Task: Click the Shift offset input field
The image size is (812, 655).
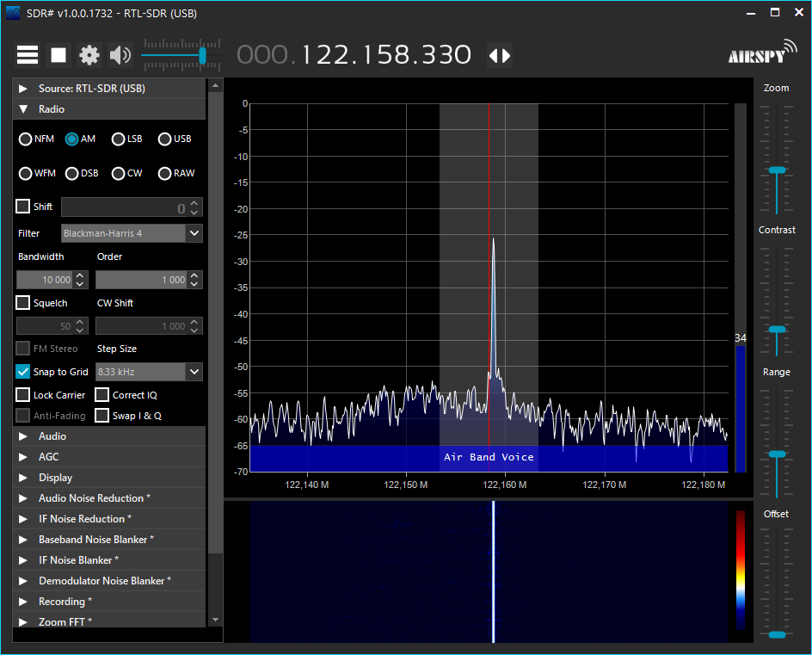Action: pyautogui.click(x=124, y=207)
